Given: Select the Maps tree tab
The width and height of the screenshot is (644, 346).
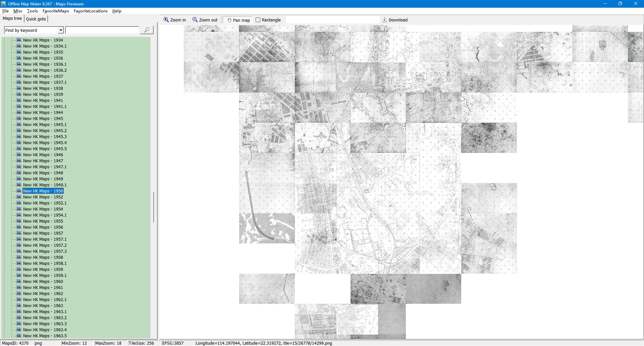Looking at the screenshot, I should coord(12,18).
